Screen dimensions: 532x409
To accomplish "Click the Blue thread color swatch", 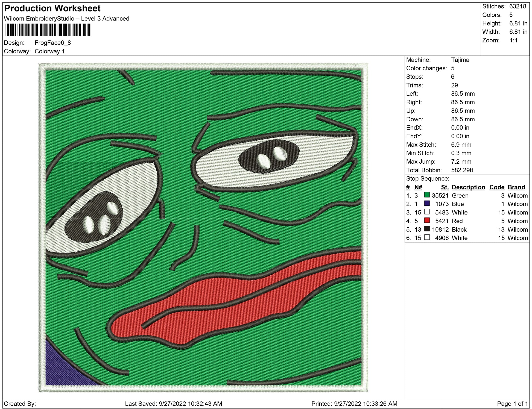I will (427, 204).
